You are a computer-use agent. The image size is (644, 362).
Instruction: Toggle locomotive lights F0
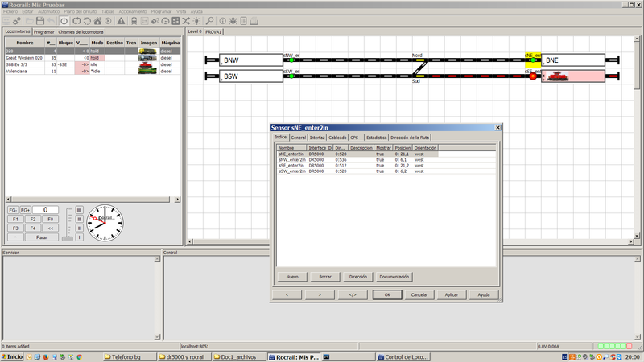[x=50, y=219]
